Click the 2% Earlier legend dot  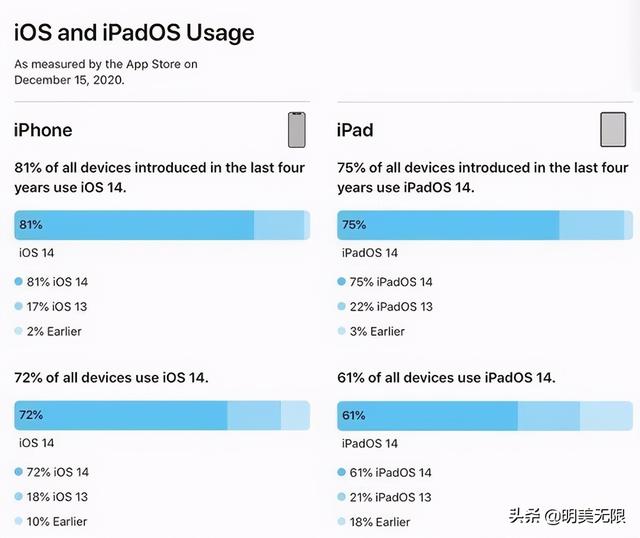pos(18,331)
